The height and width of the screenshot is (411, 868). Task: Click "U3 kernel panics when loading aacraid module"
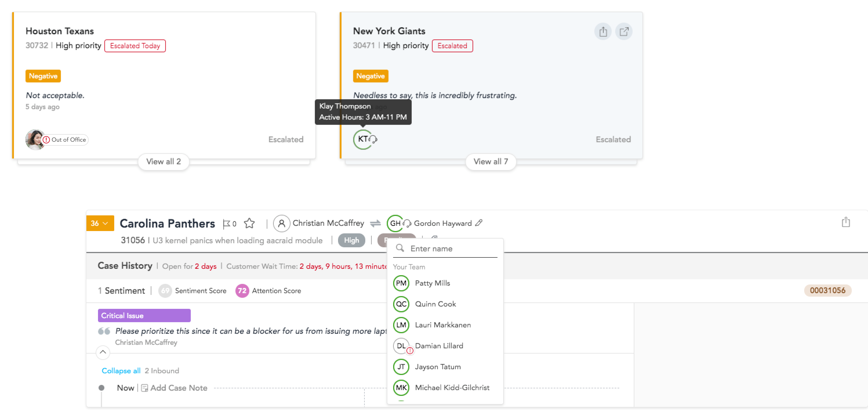click(237, 241)
